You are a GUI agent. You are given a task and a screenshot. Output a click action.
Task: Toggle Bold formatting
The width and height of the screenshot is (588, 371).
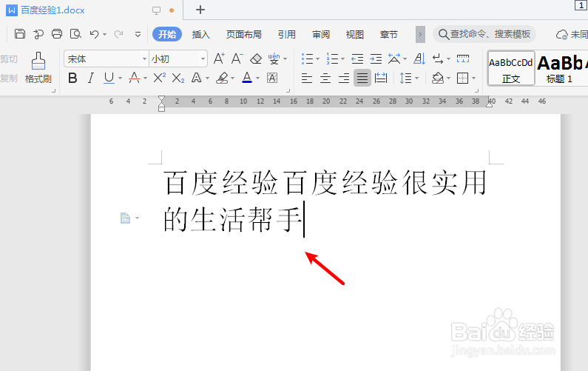tap(72, 78)
